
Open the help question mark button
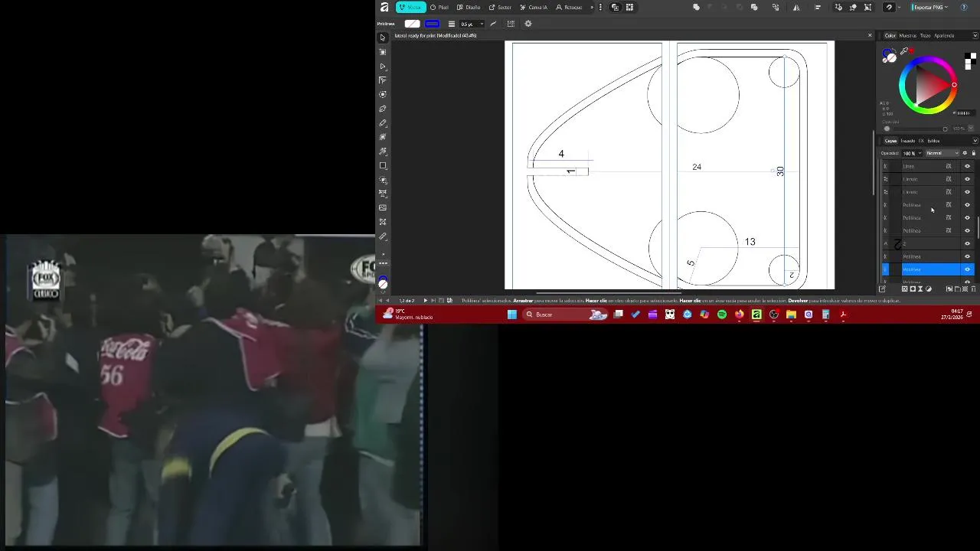tap(964, 7)
